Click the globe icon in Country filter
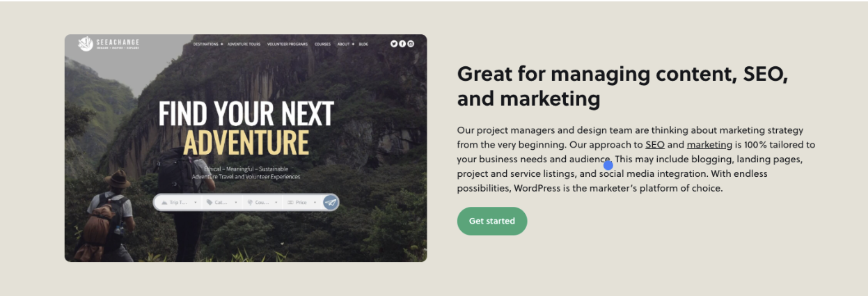This screenshot has height=296, width=868. tap(250, 203)
